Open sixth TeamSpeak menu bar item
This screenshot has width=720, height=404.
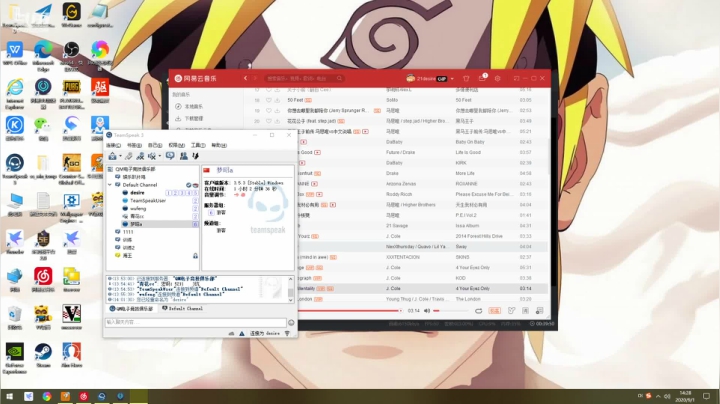click(x=219, y=146)
